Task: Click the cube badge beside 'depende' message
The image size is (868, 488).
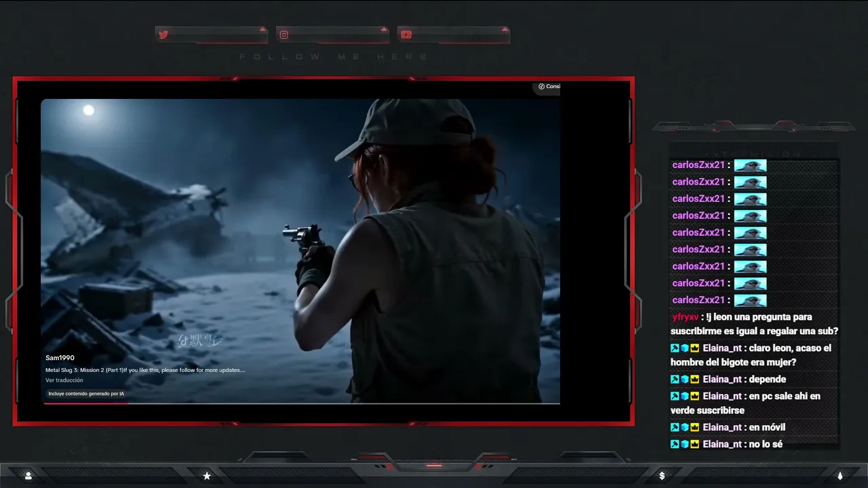Action: pos(685,380)
